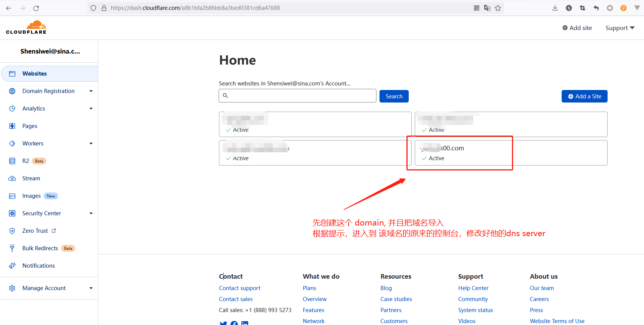Click the R2 database icon in sidebar
The width and height of the screenshot is (644, 325).
click(x=12, y=161)
